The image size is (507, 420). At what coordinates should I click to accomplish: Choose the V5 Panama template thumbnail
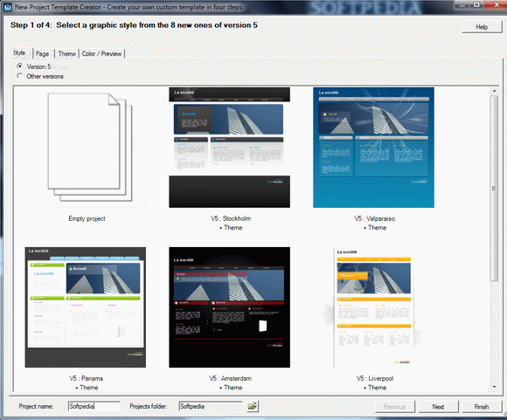(86, 307)
